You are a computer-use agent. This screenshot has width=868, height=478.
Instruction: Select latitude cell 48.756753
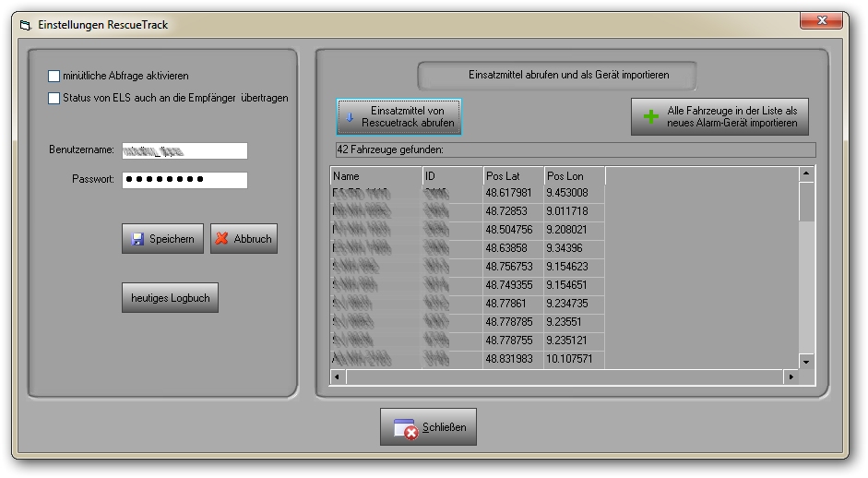[514, 267]
